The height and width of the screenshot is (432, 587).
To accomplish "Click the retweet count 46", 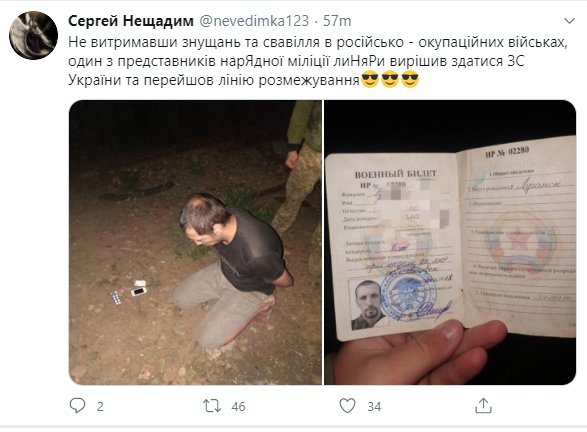I will click(x=238, y=407).
